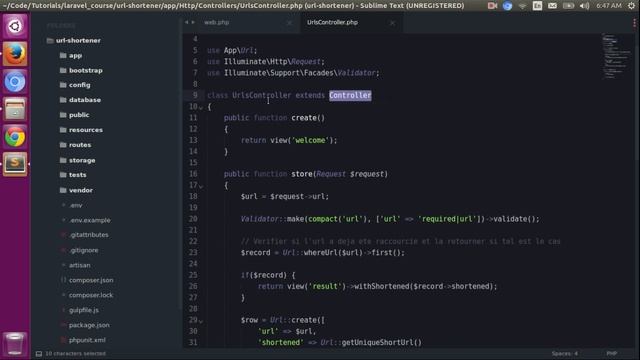The height and width of the screenshot is (360, 640).
Task: Open the system settings gear menu
Action: click(x=631, y=6)
